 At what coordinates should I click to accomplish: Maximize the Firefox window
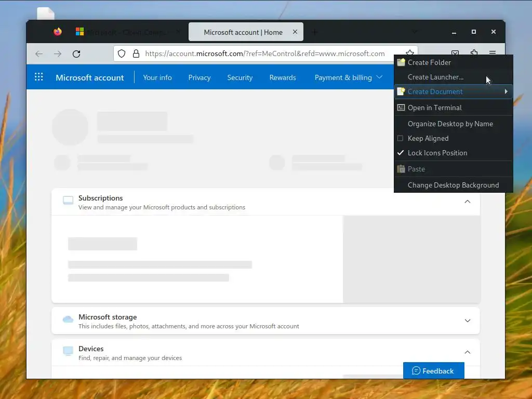click(x=474, y=32)
